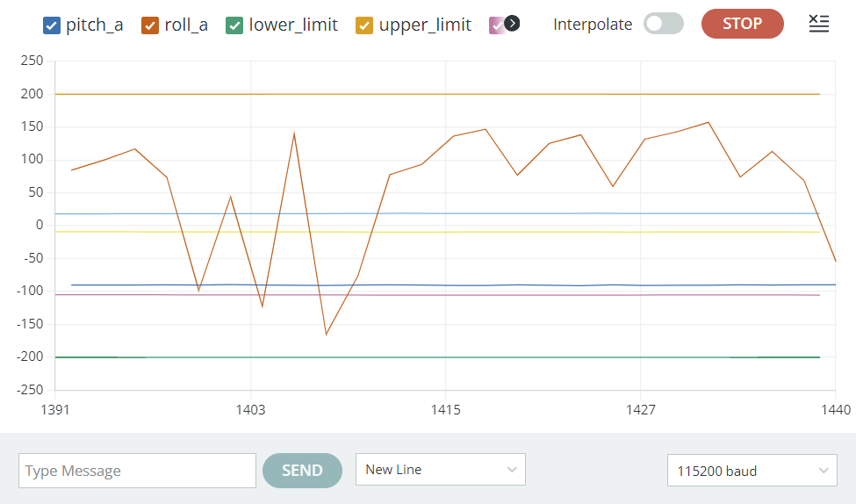Send the typed message
The height and width of the screenshot is (504, 856).
[302, 470]
